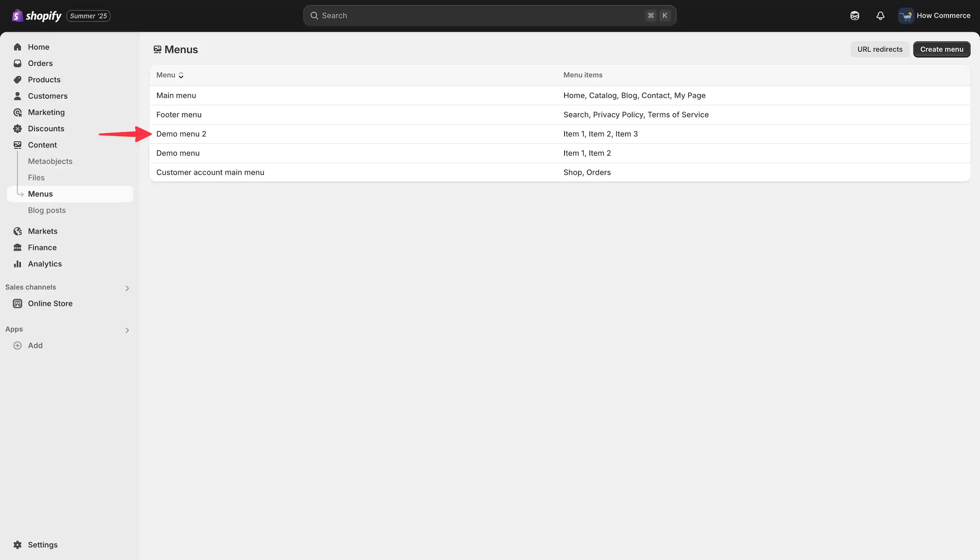Click the Discounts badge icon

pyautogui.click(x=17, y=129)
